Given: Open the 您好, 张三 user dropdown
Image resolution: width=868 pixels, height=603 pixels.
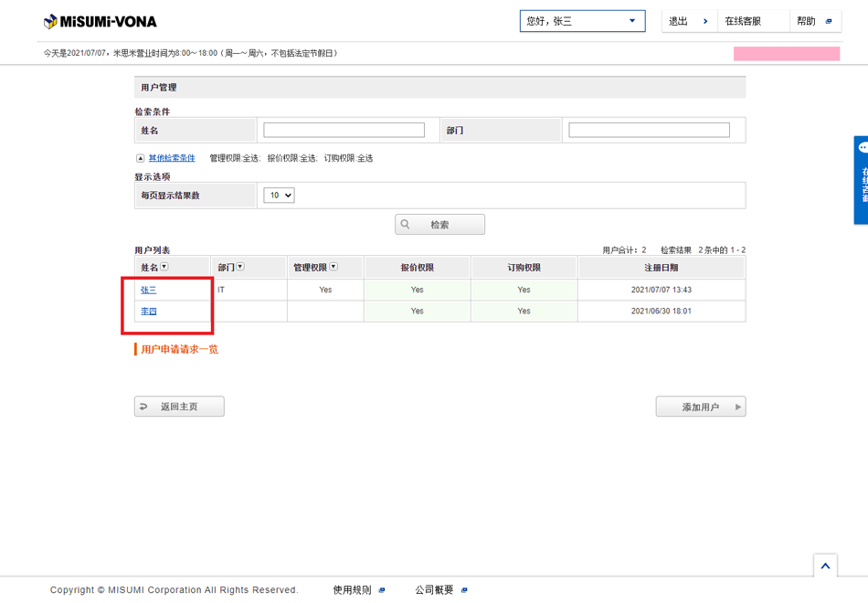Looking at the screenshot, I should click(x=582, y=21).
